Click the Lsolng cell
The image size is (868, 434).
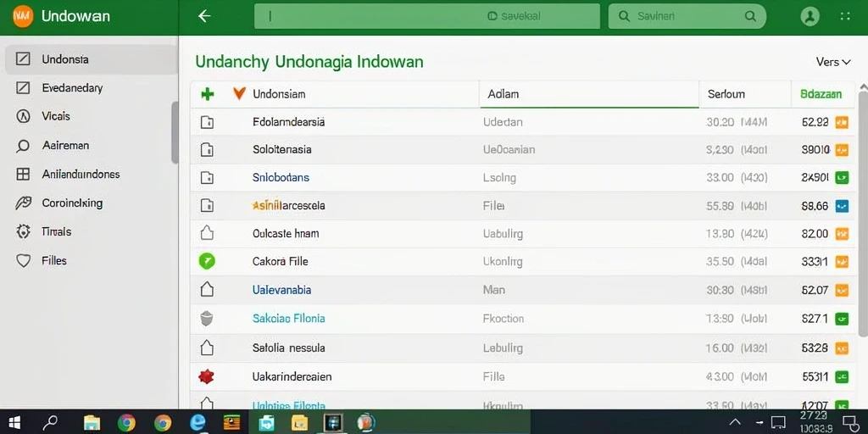pyautogui.click(x=499, y=178)
